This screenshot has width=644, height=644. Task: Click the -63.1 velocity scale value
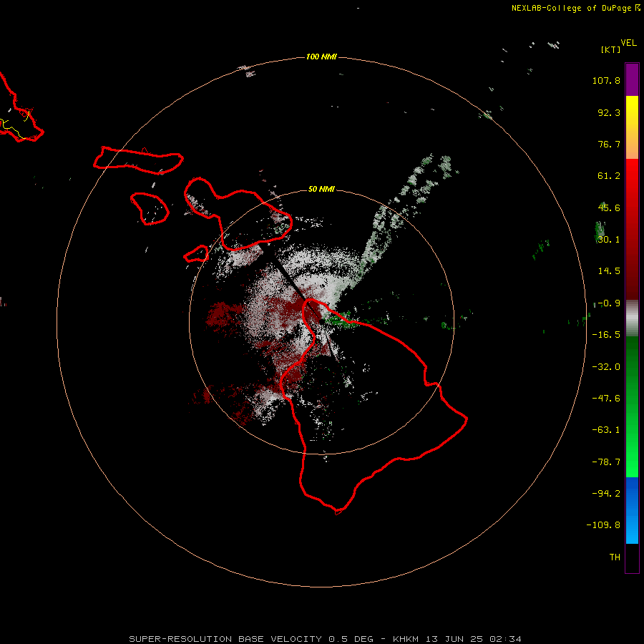click(x=606, y=430)
